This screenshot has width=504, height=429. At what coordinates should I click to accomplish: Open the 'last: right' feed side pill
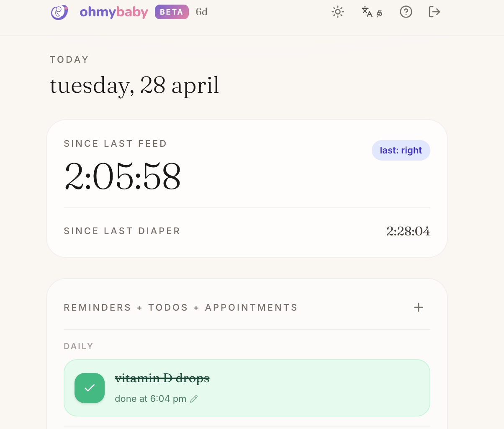[x=401, y=150]
